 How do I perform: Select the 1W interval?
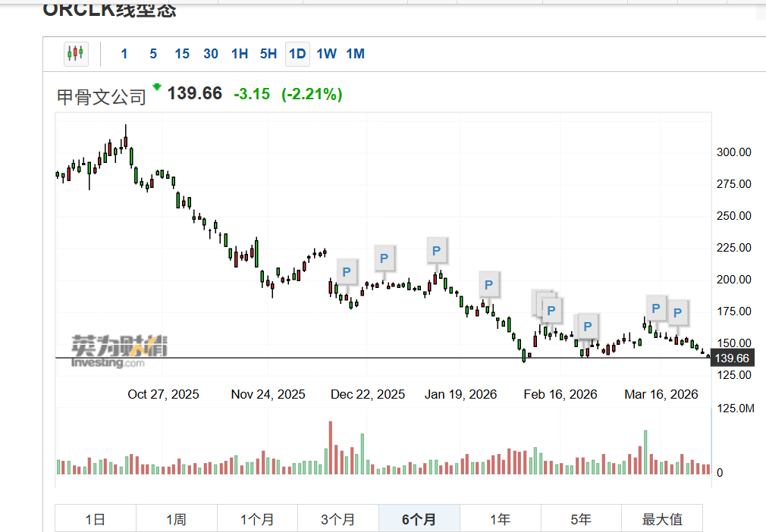pos(326,54)
